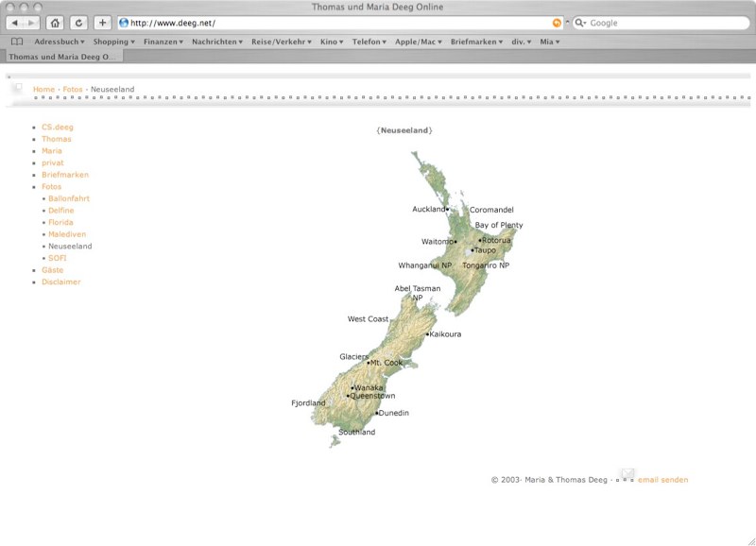
Task: Click the 'email senden' link
Action: (x=662, y=480)
